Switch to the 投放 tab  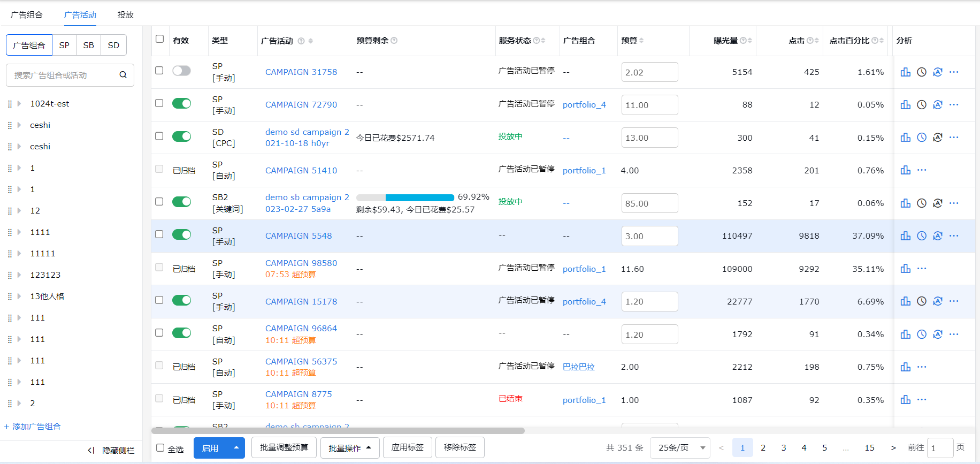(x=126, y=15)
